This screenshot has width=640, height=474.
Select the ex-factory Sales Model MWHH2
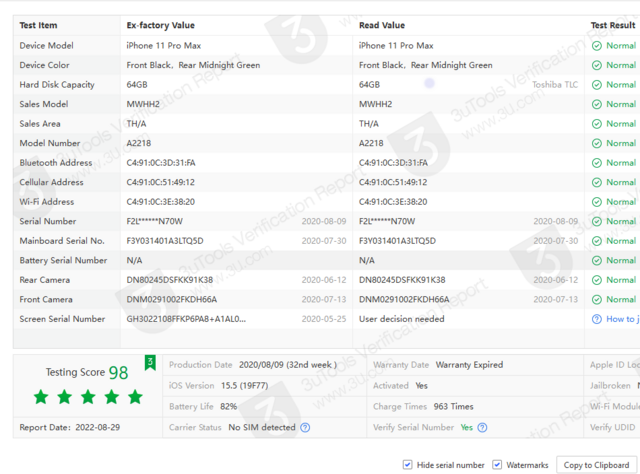coord(143,105)
